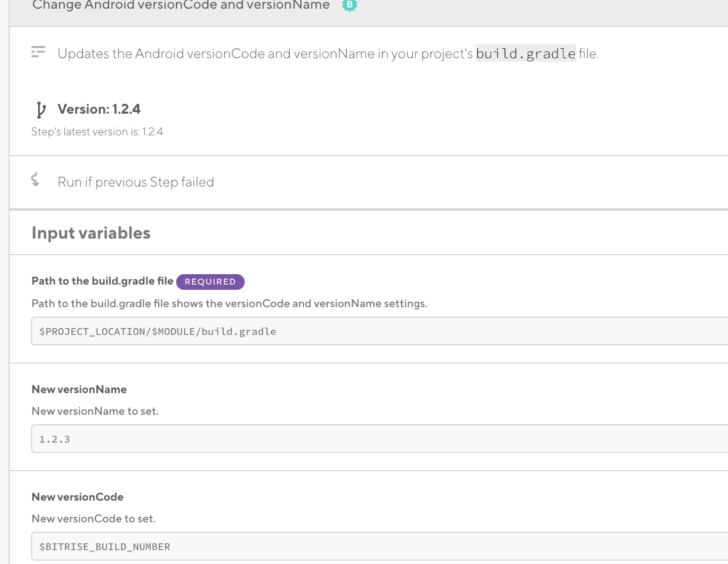
Task: Click the 'Input variables' heading
Action: pos(91,233)
